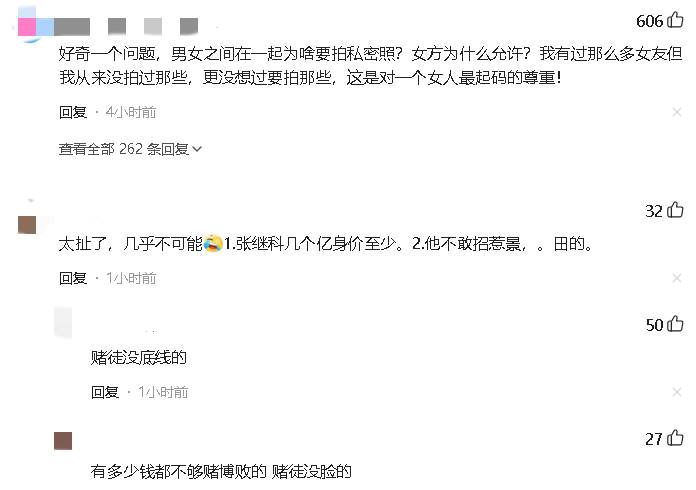Click the 606 like count
This screenshot has width=696, height=490.
click(x=649, y=21)
